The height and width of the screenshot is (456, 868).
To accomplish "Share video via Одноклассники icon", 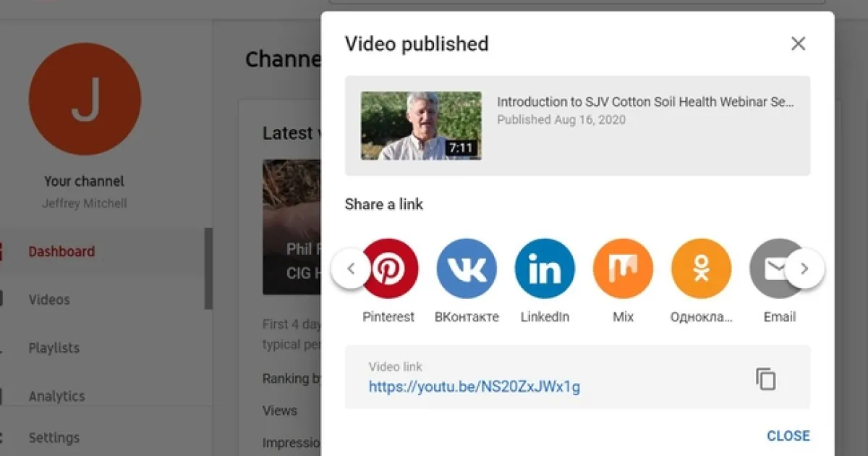I will click(701, 269).
